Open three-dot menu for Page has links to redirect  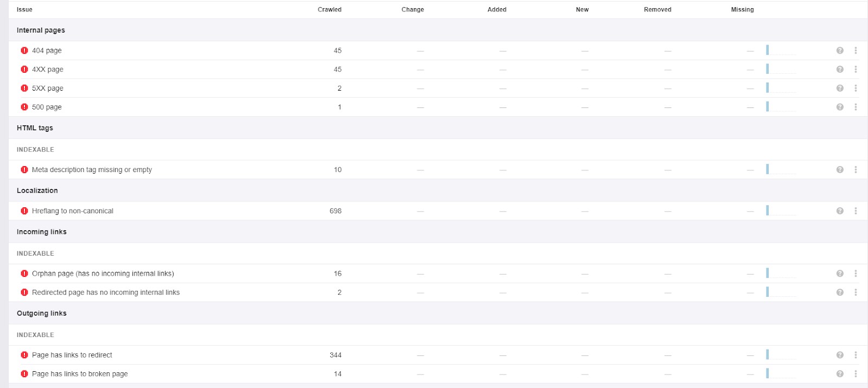(x=856, y=355)
